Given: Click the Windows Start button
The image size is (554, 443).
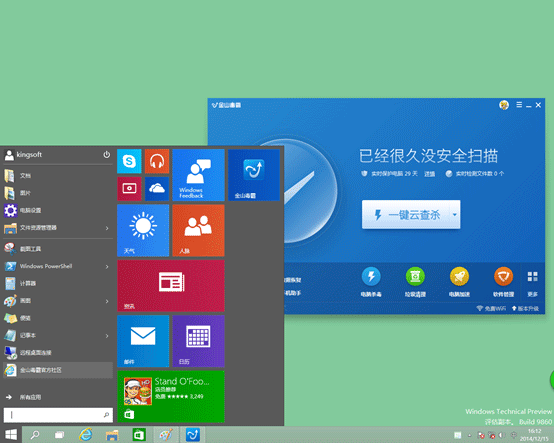Looking at the screenshot, I should (x=11, y=435).
